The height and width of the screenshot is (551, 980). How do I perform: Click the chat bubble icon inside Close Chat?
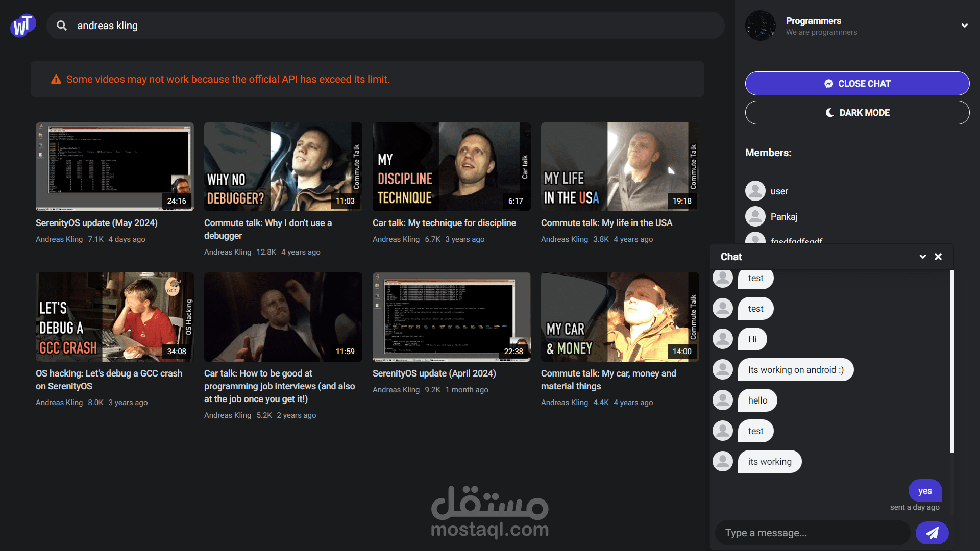click(829, 83)
